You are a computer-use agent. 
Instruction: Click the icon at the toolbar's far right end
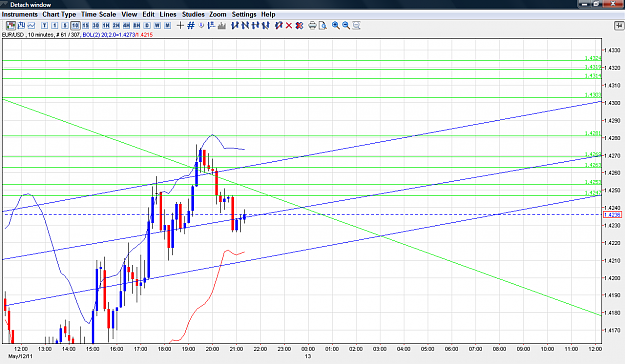[x=619, y=26]
